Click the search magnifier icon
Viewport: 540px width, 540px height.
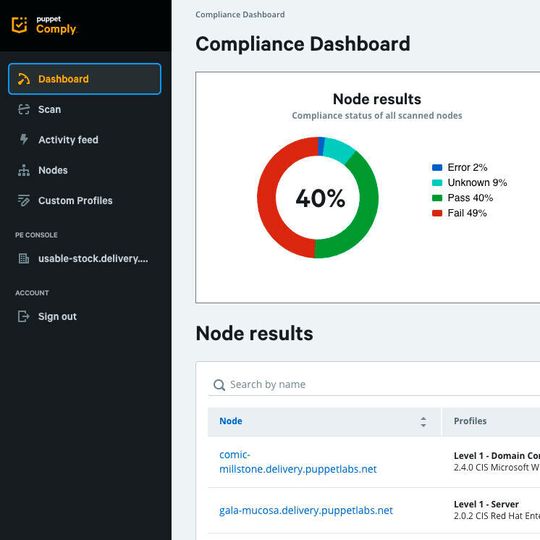point(219,385)
